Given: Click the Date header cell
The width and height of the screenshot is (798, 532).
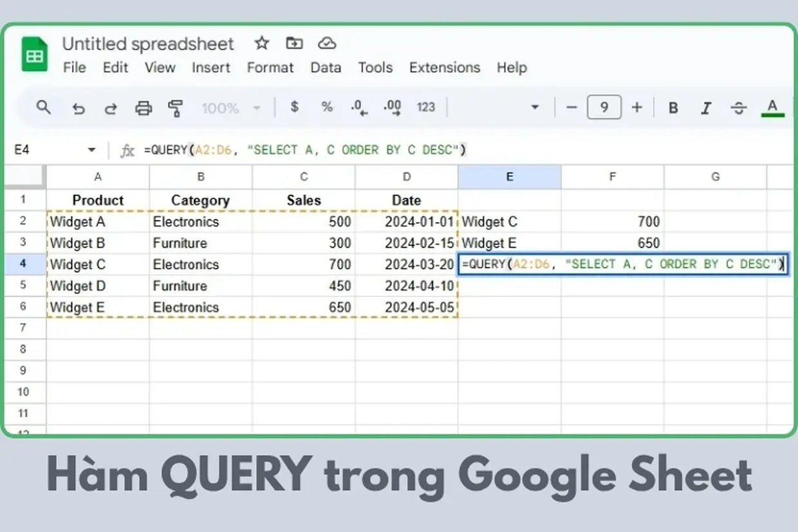Looking at the screenshot, I should pyautogui.click(x=407, y=200).
